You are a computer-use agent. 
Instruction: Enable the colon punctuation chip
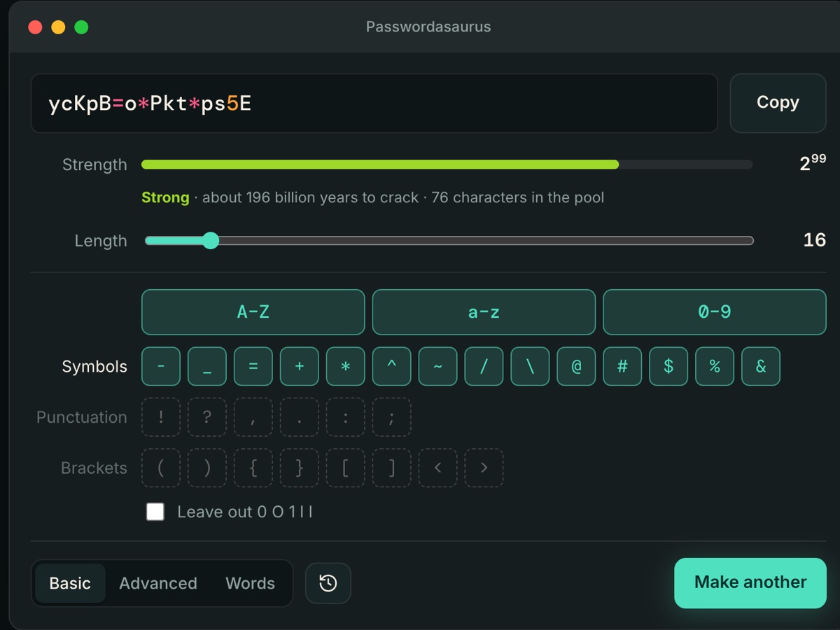(x=346, y=417)
